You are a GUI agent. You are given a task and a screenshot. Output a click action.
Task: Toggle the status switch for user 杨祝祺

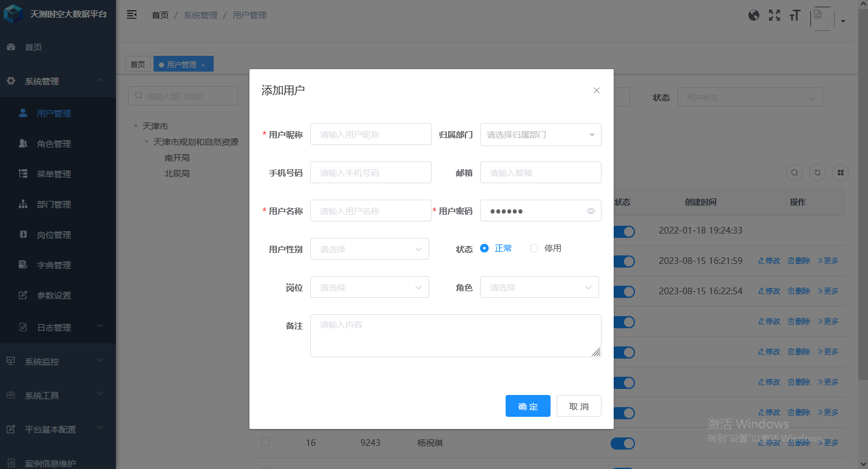point(623,444)
